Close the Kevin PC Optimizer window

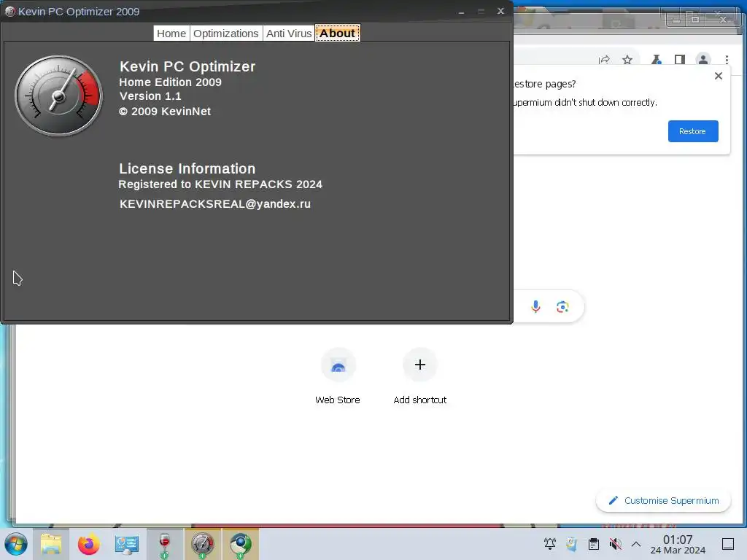(500, 11)
